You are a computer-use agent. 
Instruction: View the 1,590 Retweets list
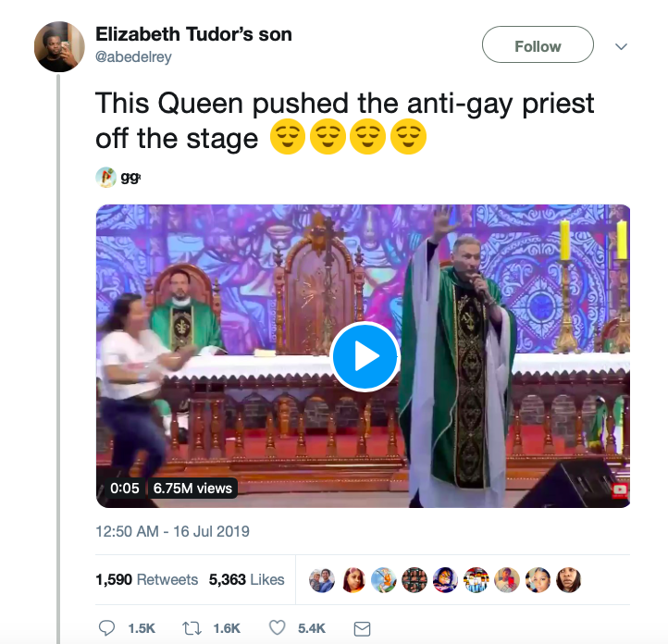tap(146, 579)
